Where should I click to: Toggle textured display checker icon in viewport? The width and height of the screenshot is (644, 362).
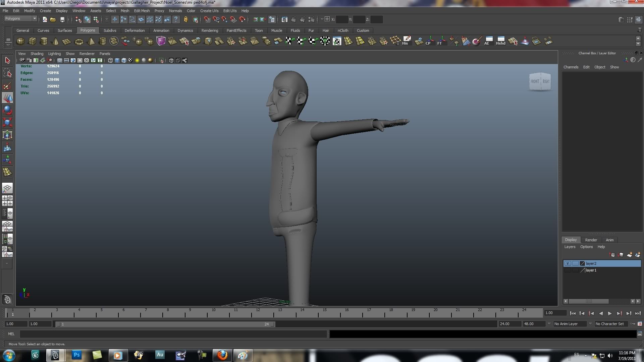pyautogui.click(x=130, y=60)
